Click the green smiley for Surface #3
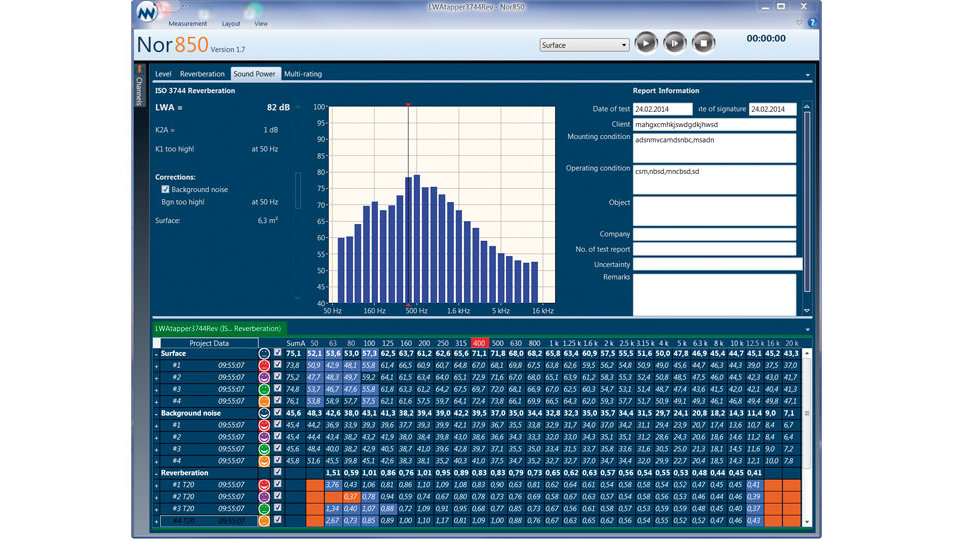 (264, 389)
